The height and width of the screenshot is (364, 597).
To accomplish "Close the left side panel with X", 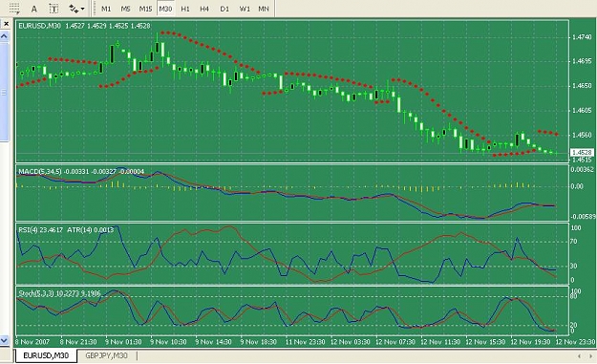I will [x=6, y=24].
